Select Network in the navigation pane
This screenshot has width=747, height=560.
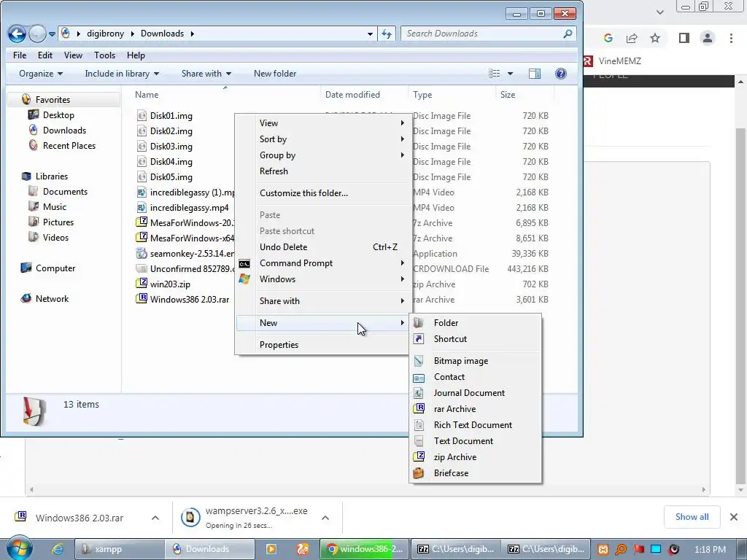pyautogui.click(x=52, y=299)
